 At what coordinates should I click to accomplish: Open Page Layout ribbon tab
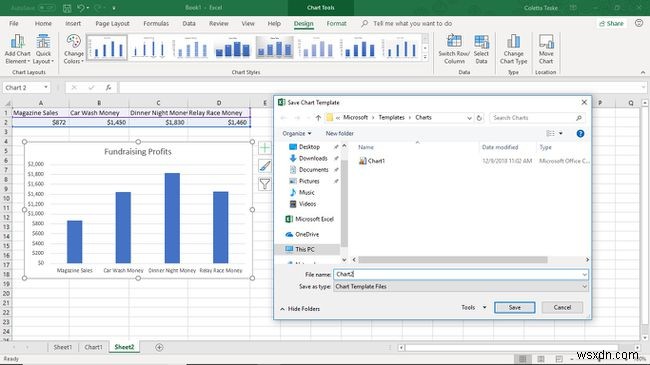(x=112, y=24)
